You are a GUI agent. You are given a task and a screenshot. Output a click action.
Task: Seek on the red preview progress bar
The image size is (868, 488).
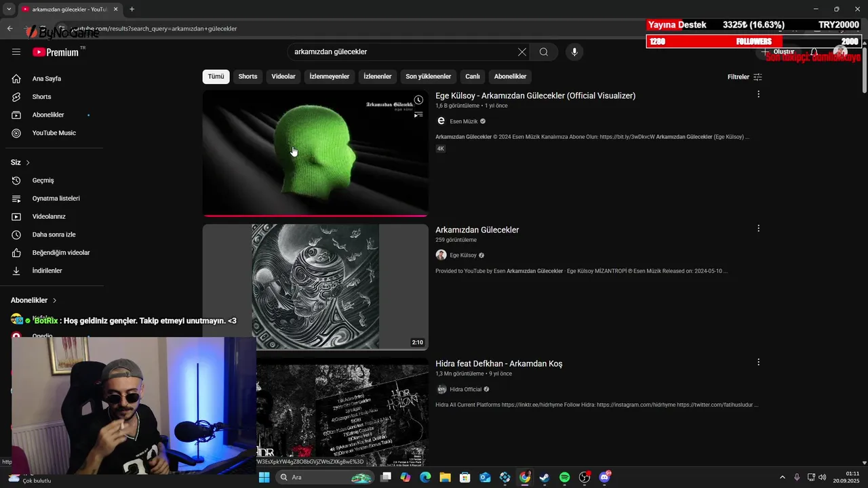click(315, 216)
